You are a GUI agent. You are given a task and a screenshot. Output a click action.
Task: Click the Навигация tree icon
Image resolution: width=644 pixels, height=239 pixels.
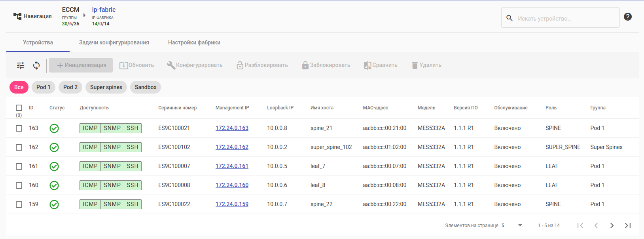pyautogui.click(x=17, y=16)
